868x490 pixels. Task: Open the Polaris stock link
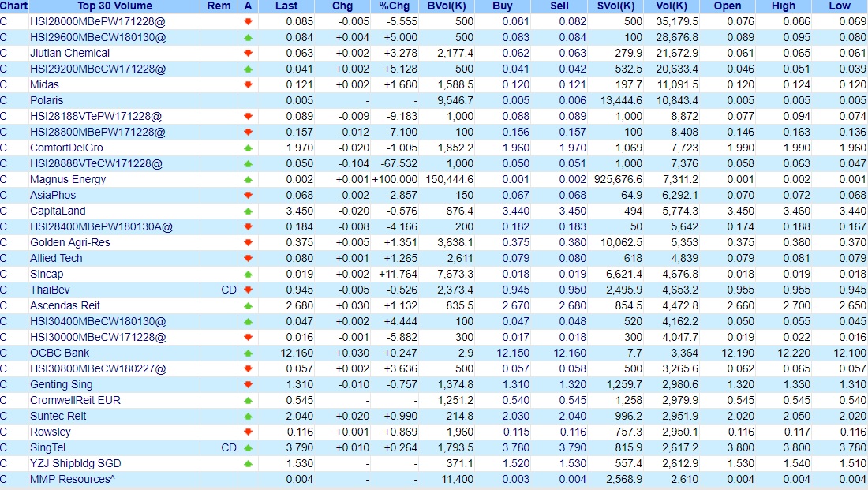47,100
